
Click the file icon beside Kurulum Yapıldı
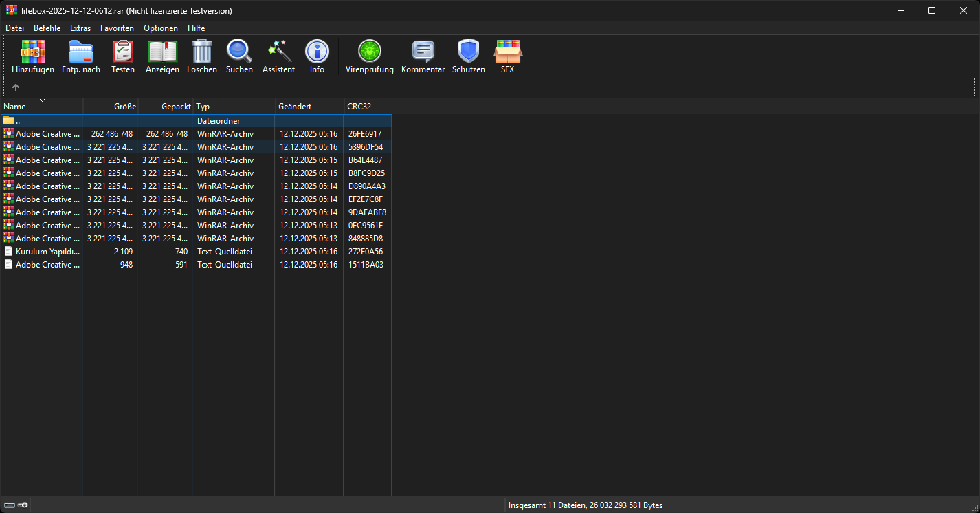click(x=9, y=252)
